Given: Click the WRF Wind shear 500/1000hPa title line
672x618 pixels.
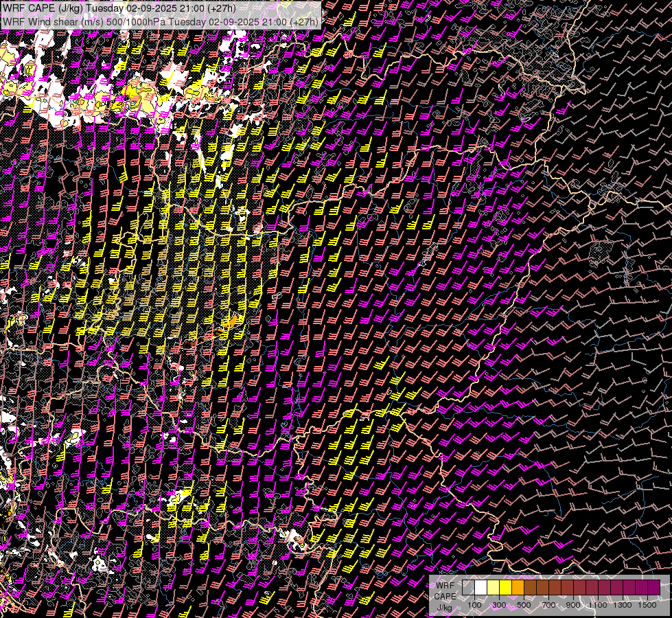Looking at the screenshot, I should tap(161, 21).
